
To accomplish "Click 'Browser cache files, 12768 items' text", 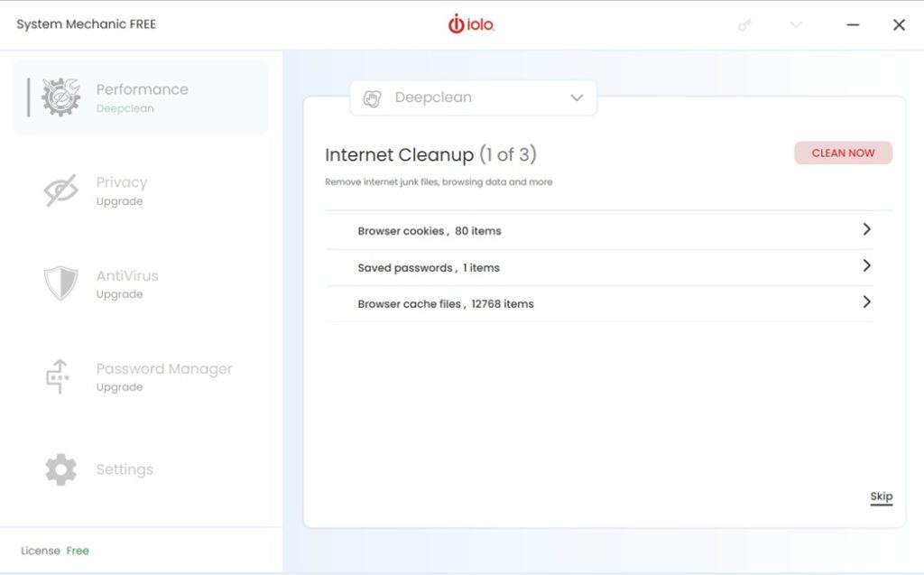I will click(x=446, y=304).
